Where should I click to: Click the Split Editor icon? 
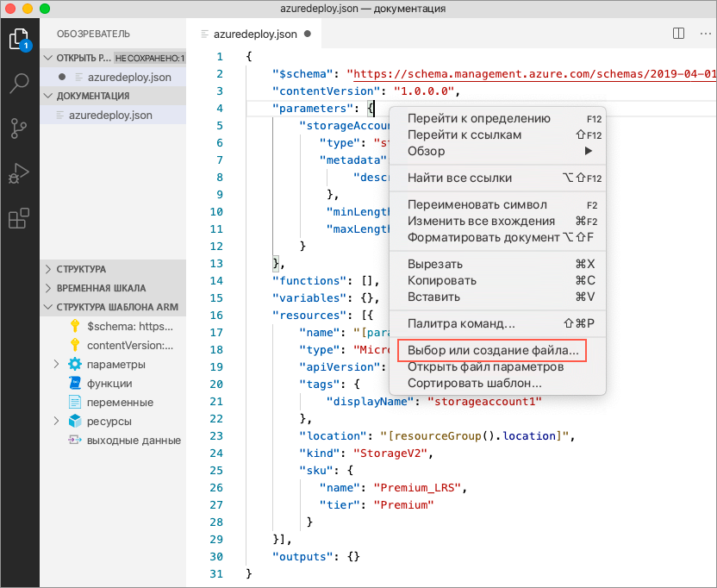(678, 34)
